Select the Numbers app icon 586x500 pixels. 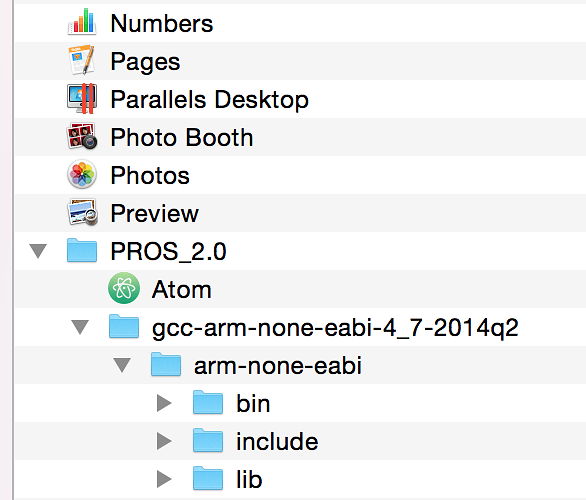[x=82, y=22]
